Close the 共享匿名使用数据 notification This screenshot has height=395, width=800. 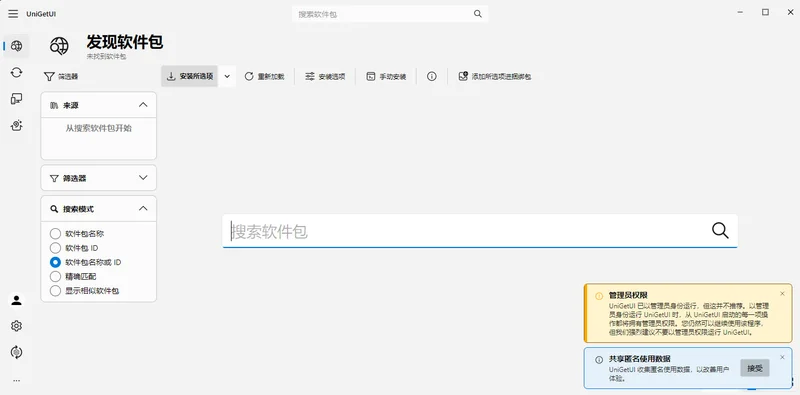(x=783, y=357)
